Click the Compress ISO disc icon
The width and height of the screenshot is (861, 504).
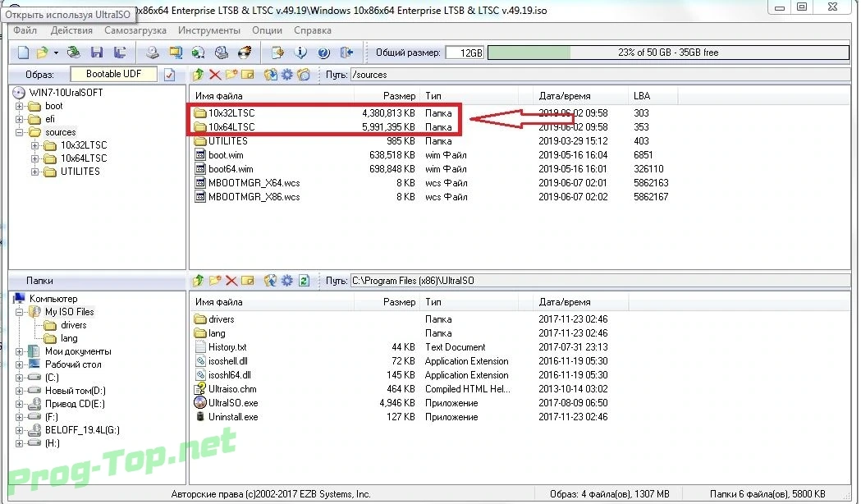point(199,53)
